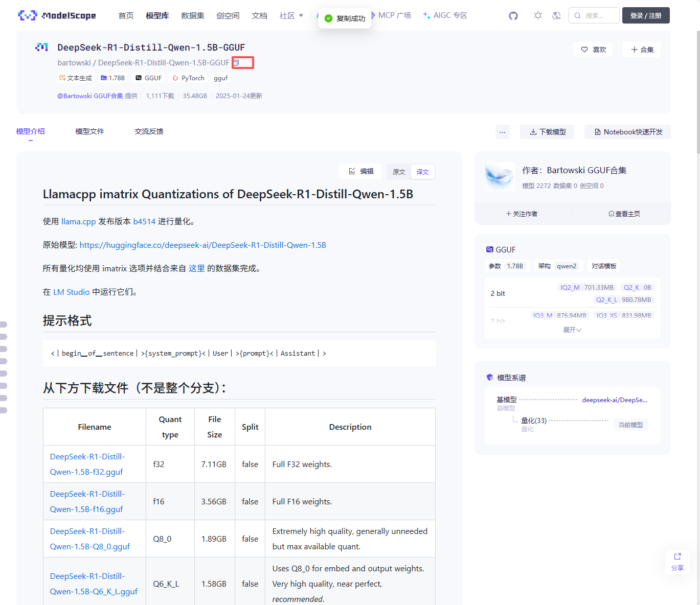700x605 pixels.
Task: Click the 当前模型 badge
Action: [630, 425]
